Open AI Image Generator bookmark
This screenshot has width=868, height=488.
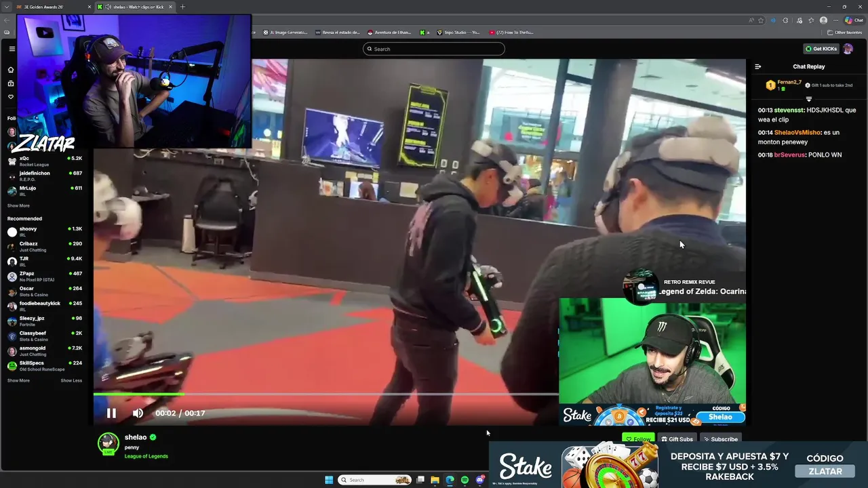(x=285, y=32)
